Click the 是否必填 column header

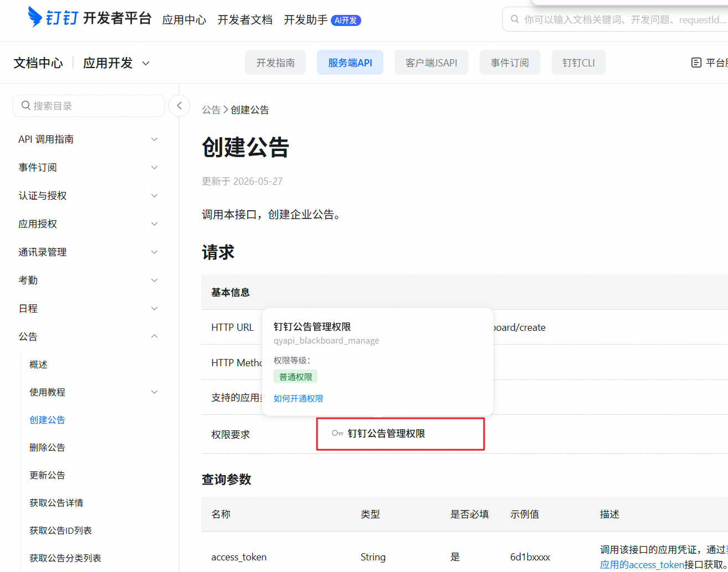(470, 514)
